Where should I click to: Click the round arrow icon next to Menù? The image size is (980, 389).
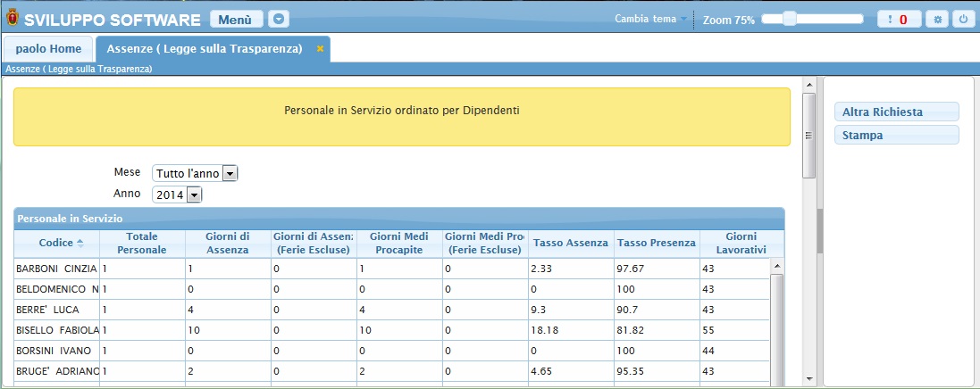280,19
